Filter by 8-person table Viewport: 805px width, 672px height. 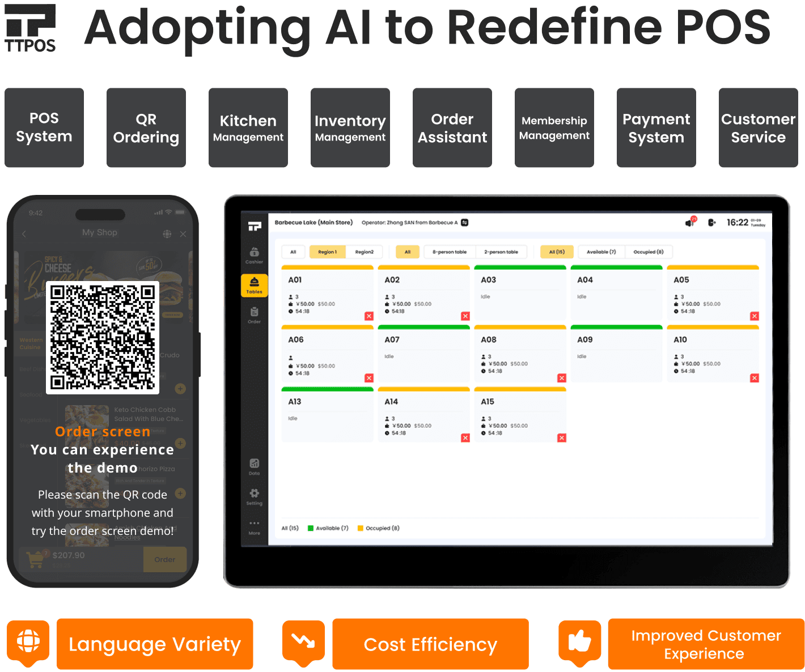pos(450,252)
